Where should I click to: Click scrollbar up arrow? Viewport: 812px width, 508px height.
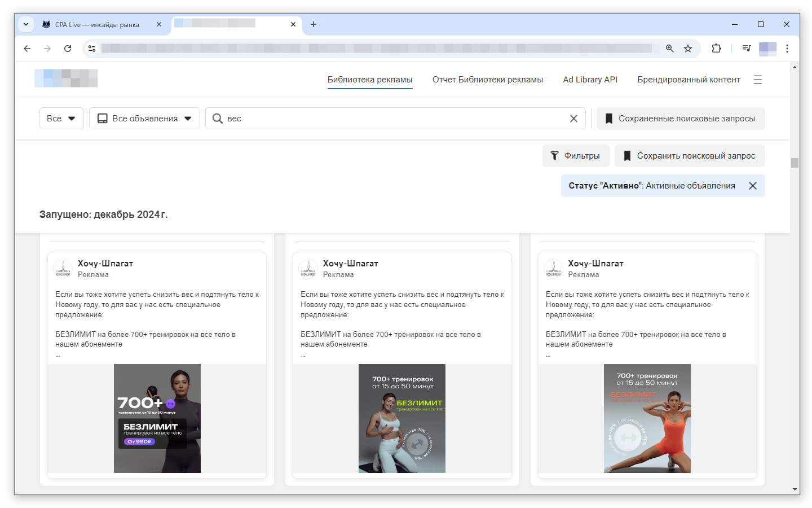point(795,67)
